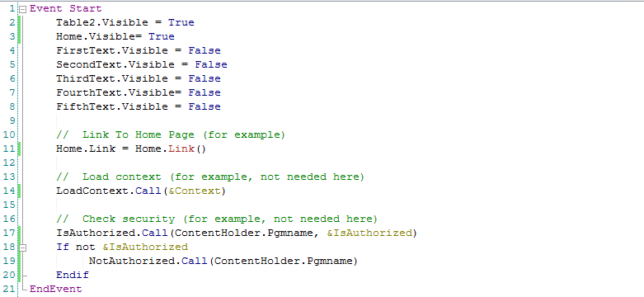Collapse the Event Start block
The width and height of the screenshot is (644, 297).
coord(23,8)
